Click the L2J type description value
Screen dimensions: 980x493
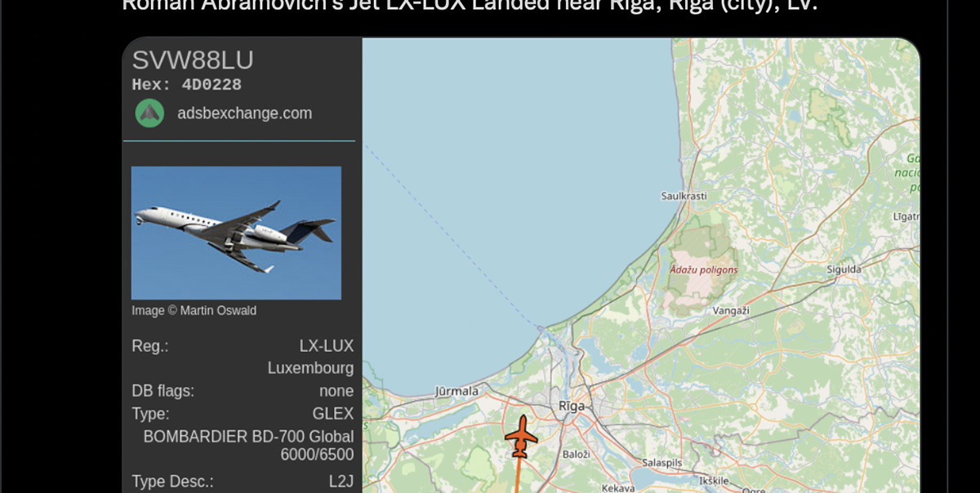click(x=341, y=482)
